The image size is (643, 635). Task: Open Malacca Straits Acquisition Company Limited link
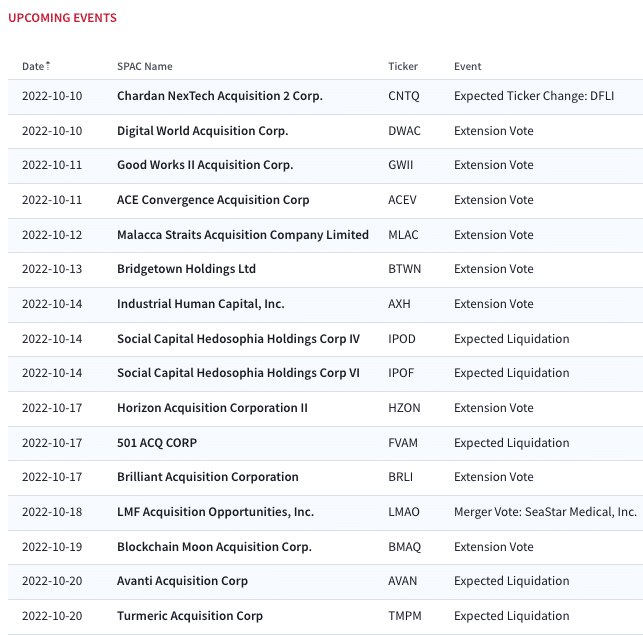pos(243,235)
